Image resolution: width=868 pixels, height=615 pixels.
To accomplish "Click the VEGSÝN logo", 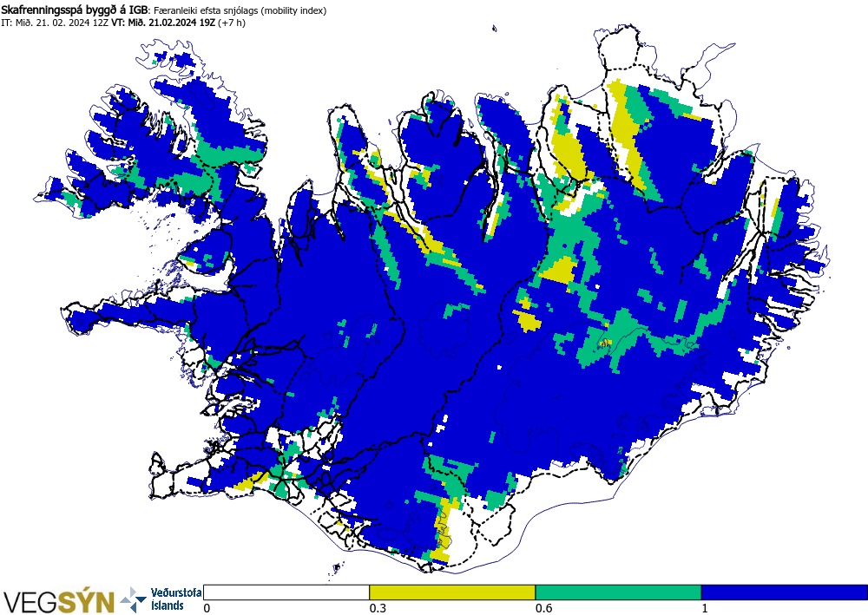I will pos(59,601).
